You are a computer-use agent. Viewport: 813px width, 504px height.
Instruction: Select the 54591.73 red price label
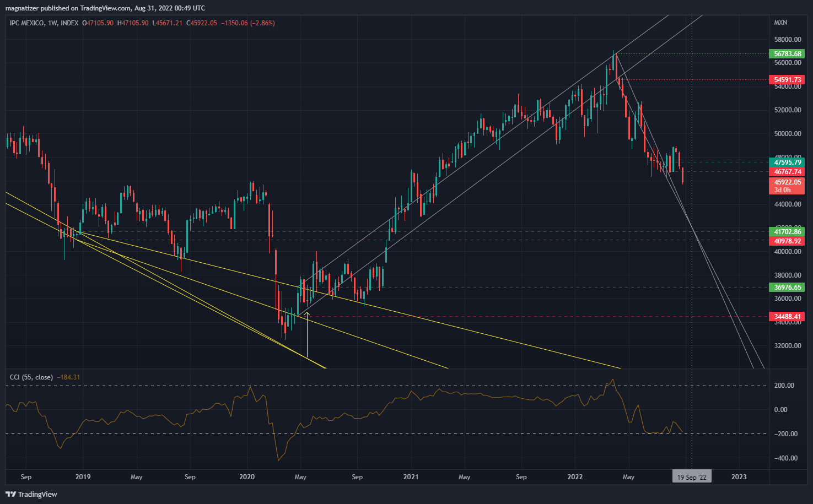pos(787,80)
